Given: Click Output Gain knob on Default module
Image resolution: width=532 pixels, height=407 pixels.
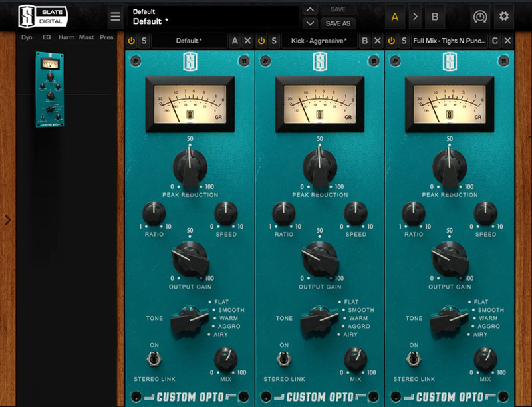Looking at the screenshot, I should click(x=190, y=259).
